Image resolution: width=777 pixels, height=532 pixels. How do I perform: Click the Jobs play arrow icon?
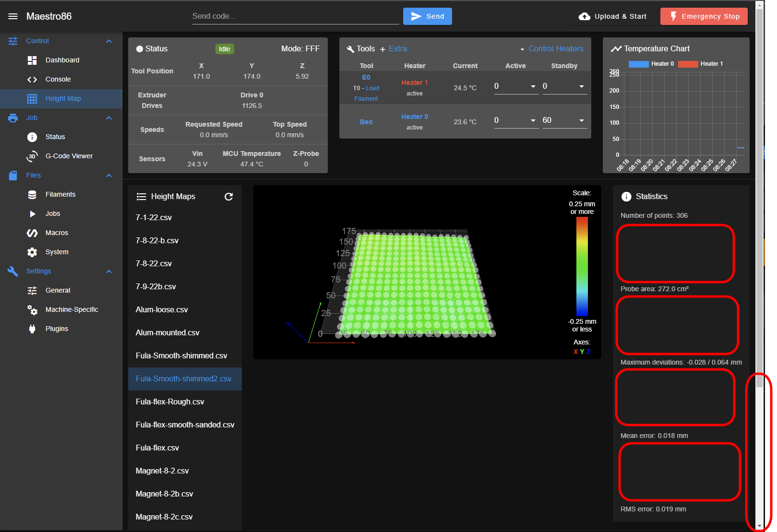32,213
